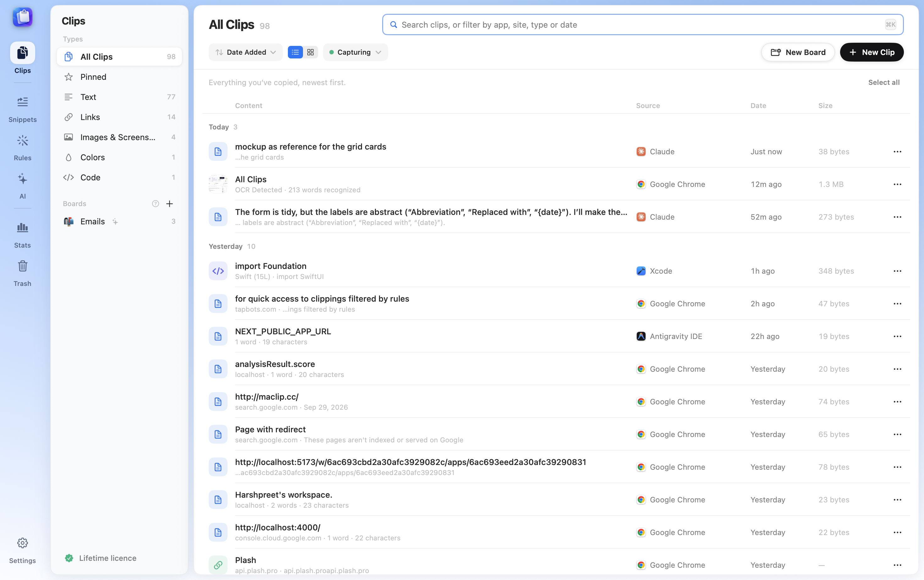Viewport: 924px width, 580px height.
Task: Filter by Links type
Action: click(119, 117)
